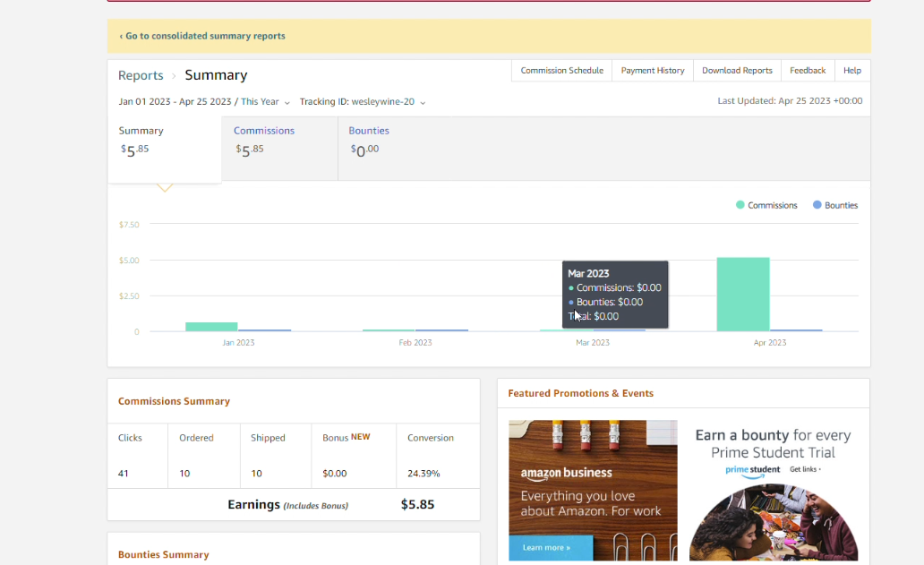924x565 pixels.
Task: Open Commission Schedule tab
Action: pos(561,70)
